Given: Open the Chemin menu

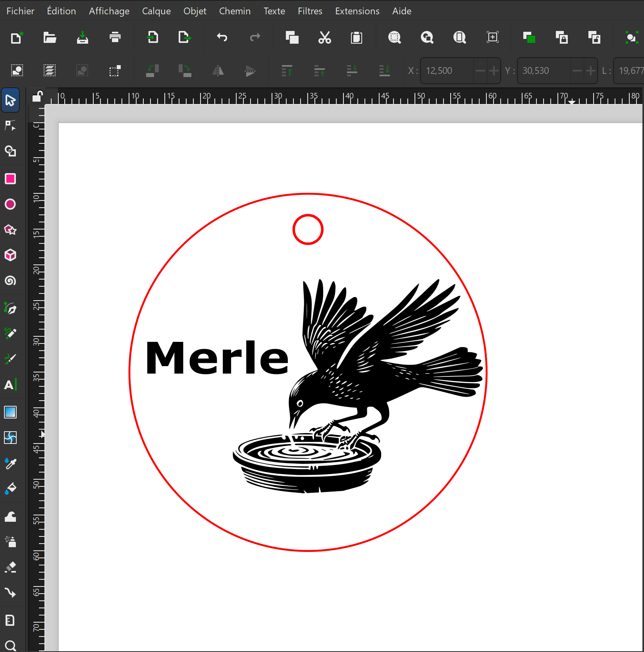Looking at the screenshot, I should point(235,11).
